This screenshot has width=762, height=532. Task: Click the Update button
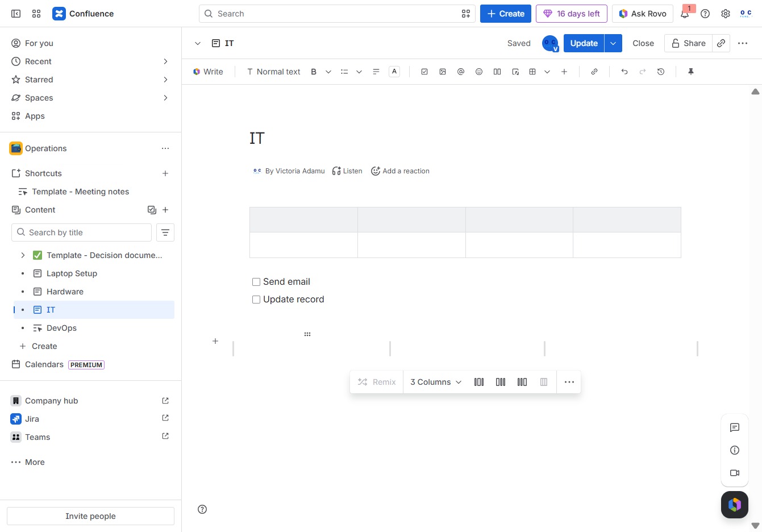click(x=584, y=43)
